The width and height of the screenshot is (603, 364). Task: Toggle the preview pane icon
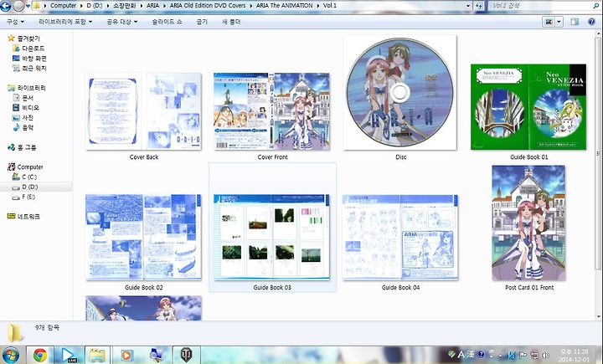click(x=575, y=22)
